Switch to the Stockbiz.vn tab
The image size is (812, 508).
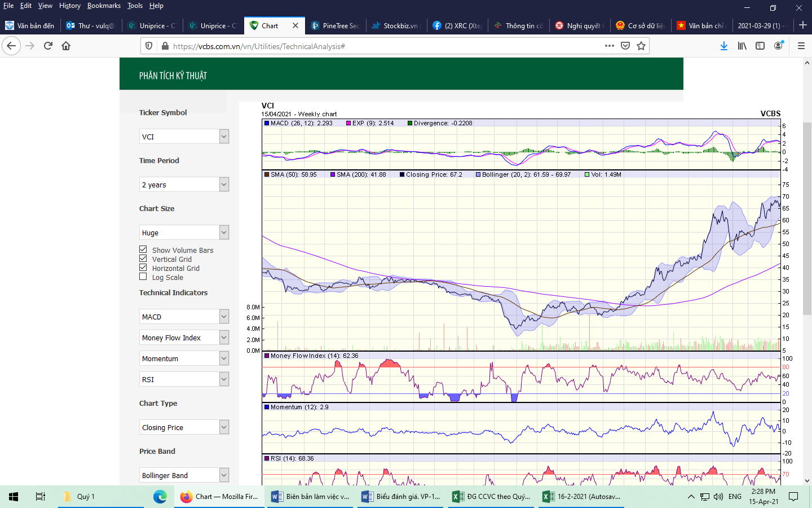point(397,25)
